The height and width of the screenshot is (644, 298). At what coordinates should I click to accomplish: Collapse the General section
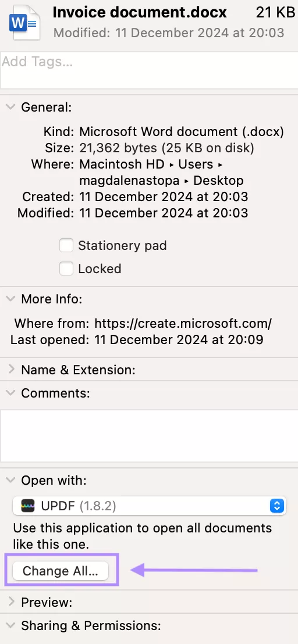coord(10,108)
